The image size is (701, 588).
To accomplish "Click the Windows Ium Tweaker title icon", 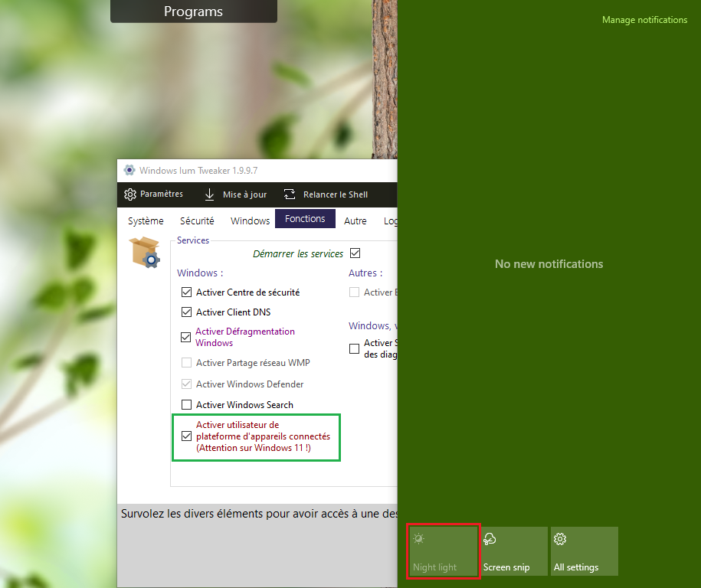I will click(129, 170).
